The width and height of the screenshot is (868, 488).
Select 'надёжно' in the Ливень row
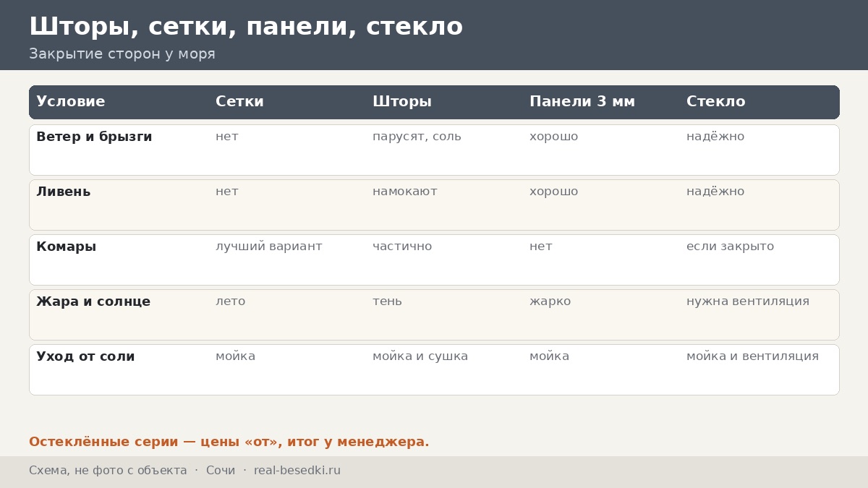[x=715, y=192]
